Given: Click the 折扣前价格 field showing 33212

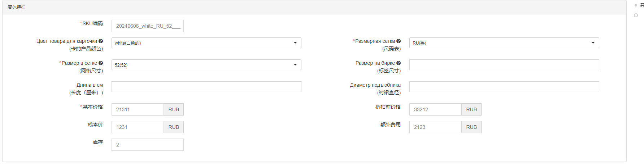Looking at the screenshot, I should (x=435, y=109).
